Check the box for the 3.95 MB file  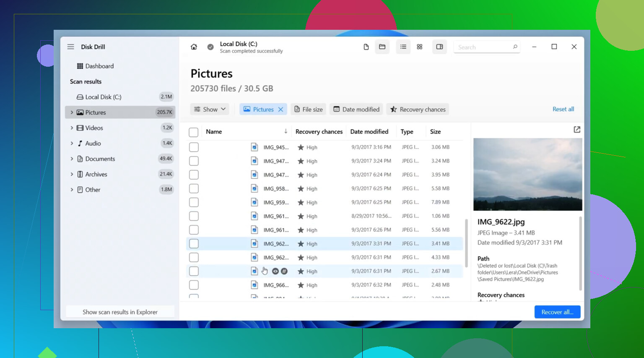(x=194, y=175)
